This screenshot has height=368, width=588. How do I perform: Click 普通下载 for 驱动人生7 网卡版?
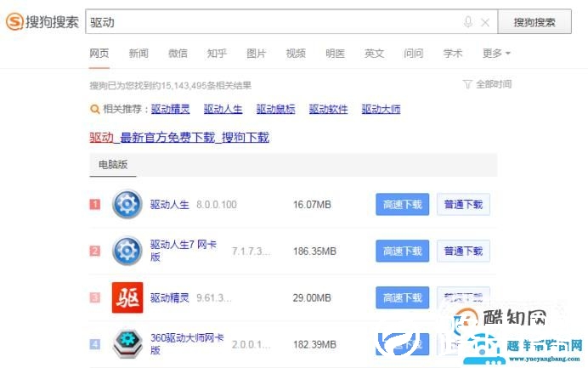coord(463,251)
